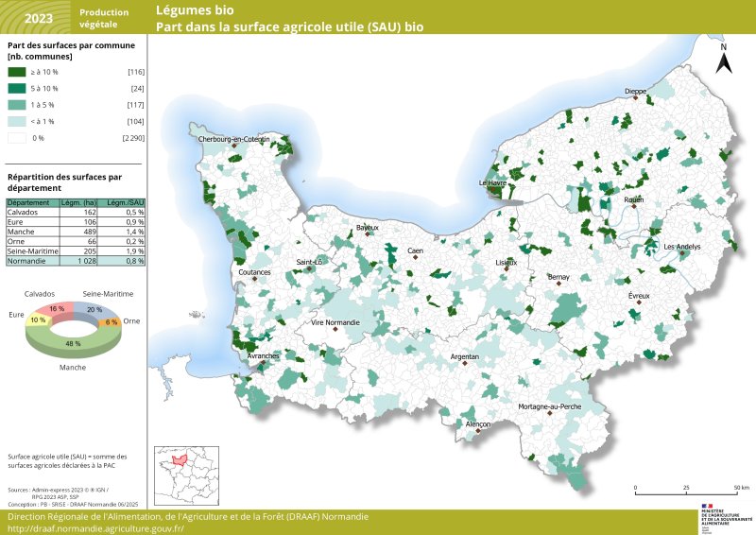
Task: Click the "Production végétale" header label
Action: pyautogui.click(x=104, y=18)
